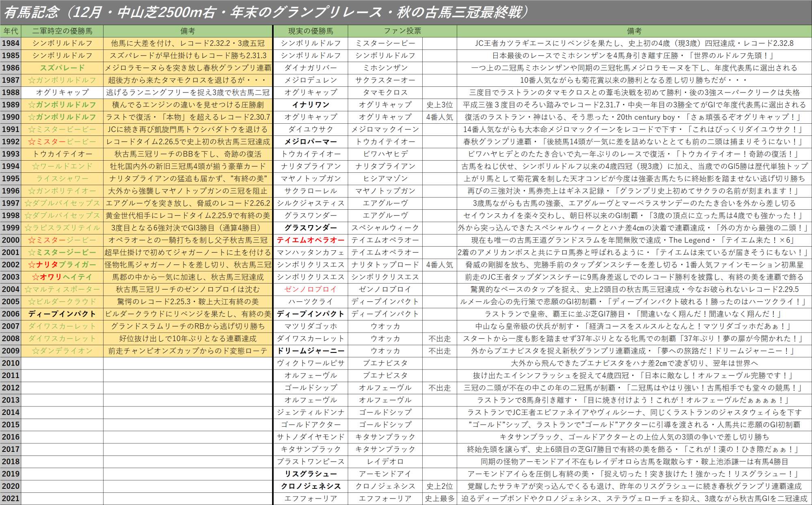The image size is (812, 505).
Task: Click the 1988 オグリキャップ white left cell
Action: coord(62,92)
